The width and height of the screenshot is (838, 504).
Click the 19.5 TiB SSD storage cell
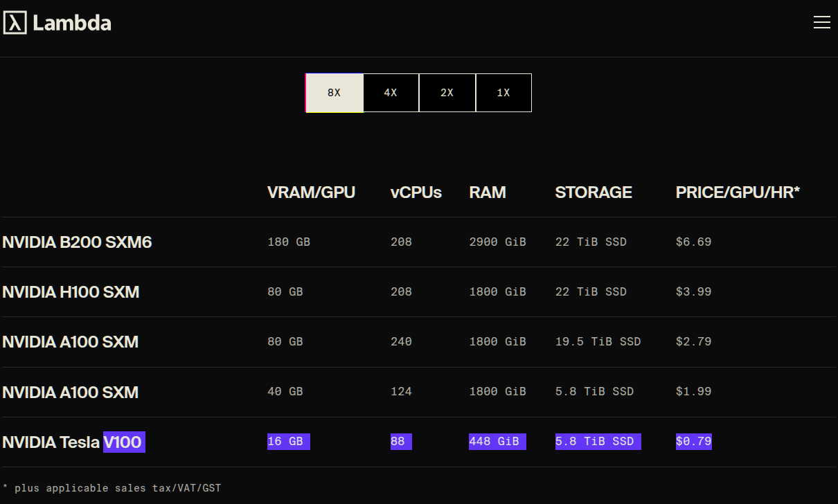[x=598, y=341]
